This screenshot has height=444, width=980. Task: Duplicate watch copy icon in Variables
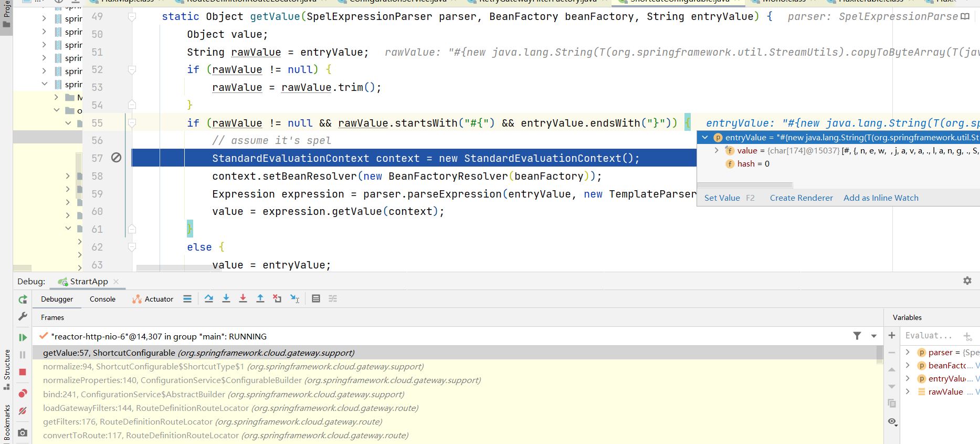(x=892, y=404)
